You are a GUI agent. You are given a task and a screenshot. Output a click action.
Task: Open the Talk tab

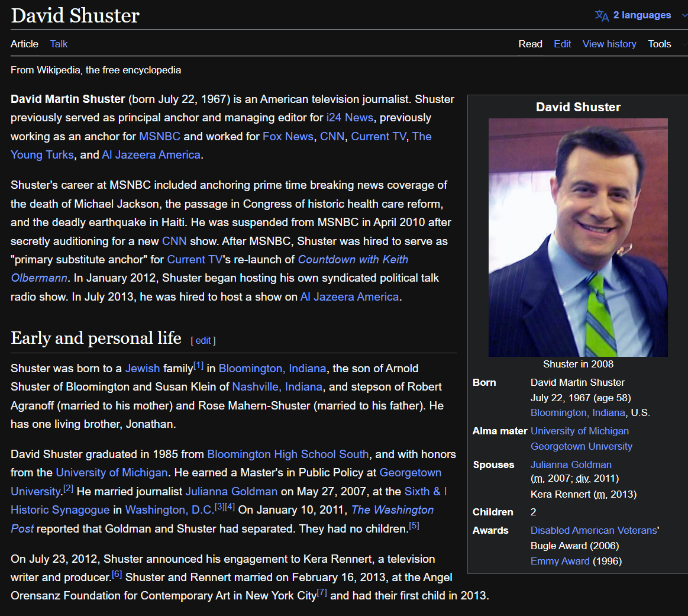click(x=59, y=44)
